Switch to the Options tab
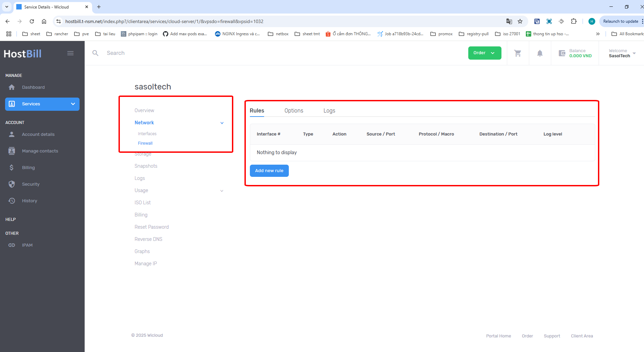644x352 pixels. (294, 111)
